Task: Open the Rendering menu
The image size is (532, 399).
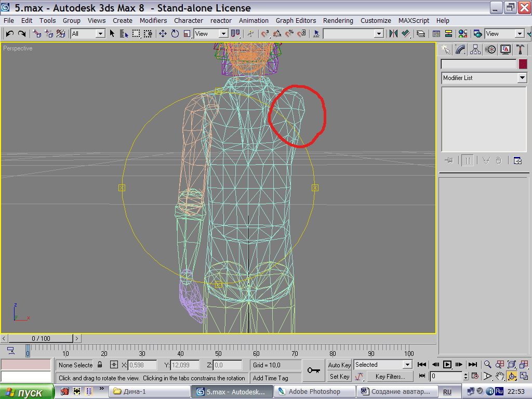Action: click(x=338, y=20)
